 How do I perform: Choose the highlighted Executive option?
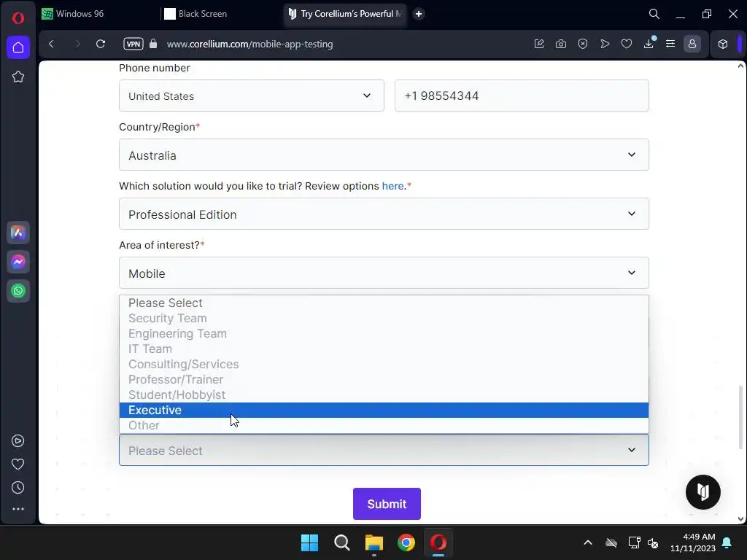(x=384, y=410)
